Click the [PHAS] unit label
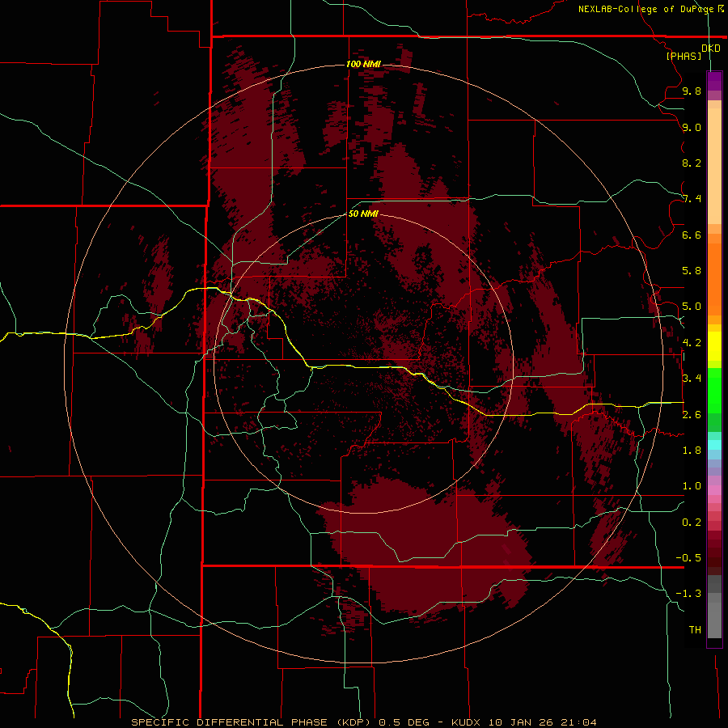The image size is (728, 728). coord(684,56)
